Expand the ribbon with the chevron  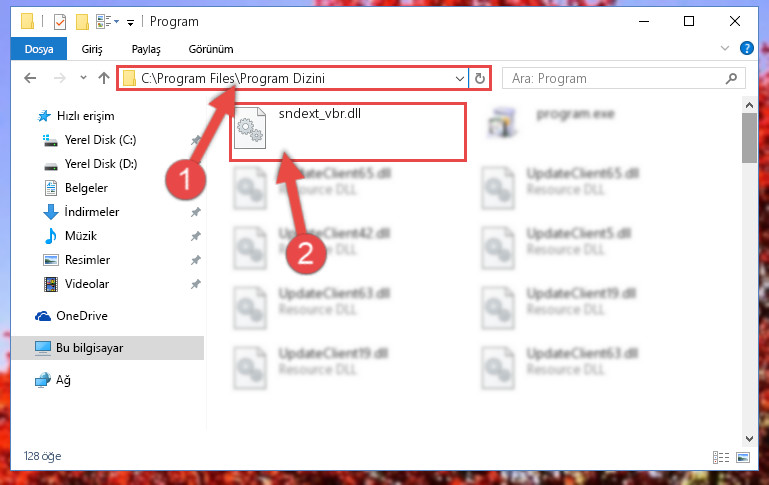tap(724, 48)
